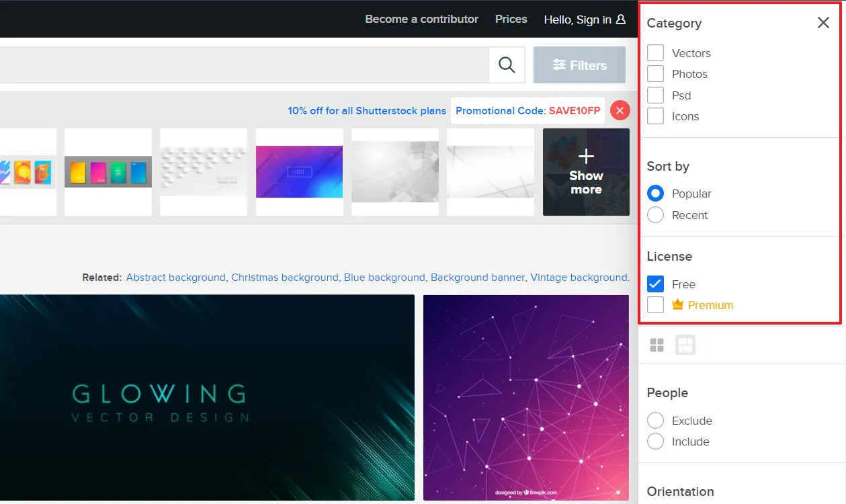Image resolution: width=846 pixels, height=504 pixels.
Task: Open the Glowing vector design image
Action: coord(207,397)
